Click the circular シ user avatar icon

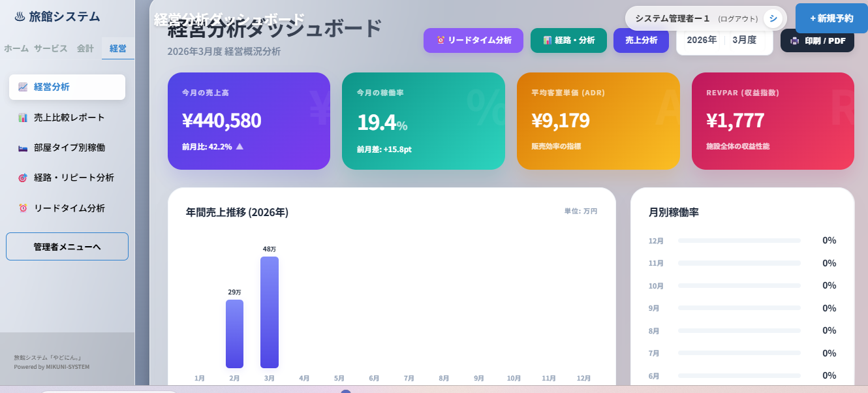pos(772,18)
